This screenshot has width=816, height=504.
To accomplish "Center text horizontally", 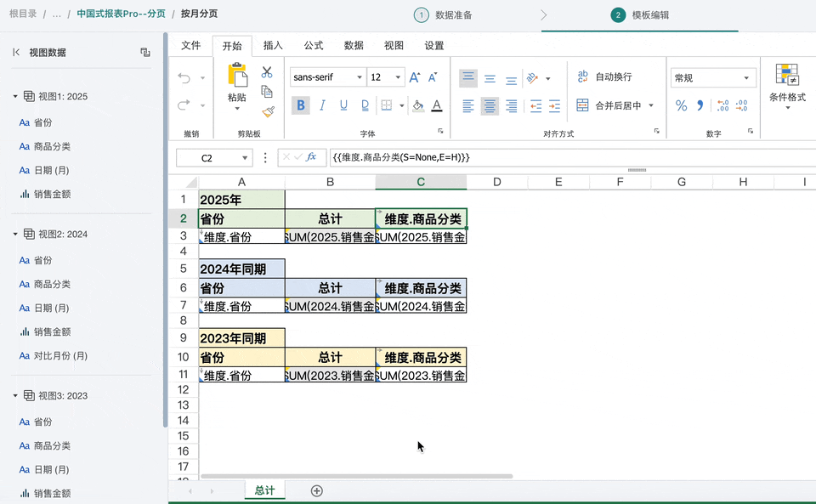I will click(x=490, y=106).
